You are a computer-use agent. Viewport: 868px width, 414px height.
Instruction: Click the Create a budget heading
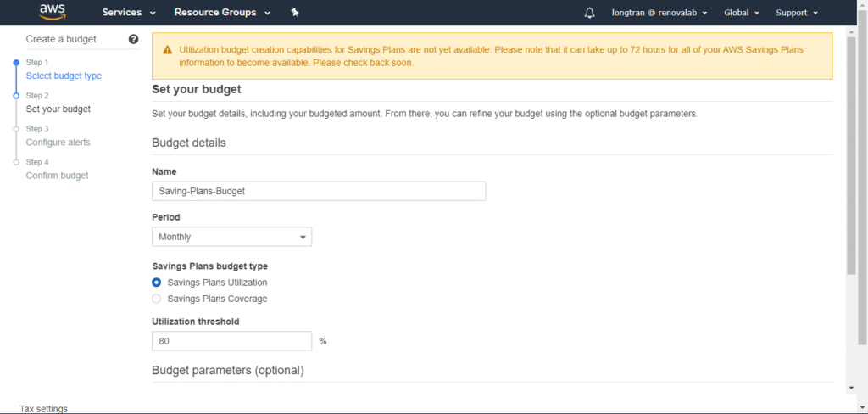61,39
